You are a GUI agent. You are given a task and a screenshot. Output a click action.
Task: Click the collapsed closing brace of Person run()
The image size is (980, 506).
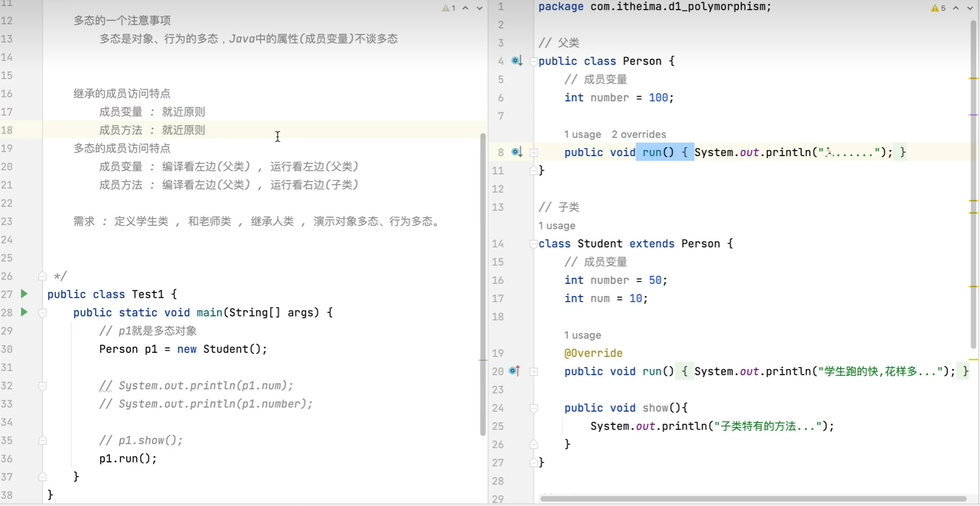click(x=902, y=153)
